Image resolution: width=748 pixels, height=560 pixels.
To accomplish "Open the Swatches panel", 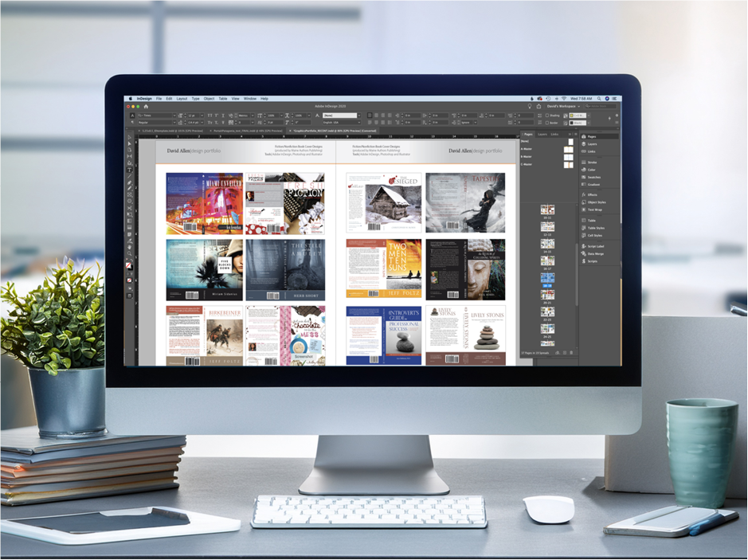I will point(600,177).
